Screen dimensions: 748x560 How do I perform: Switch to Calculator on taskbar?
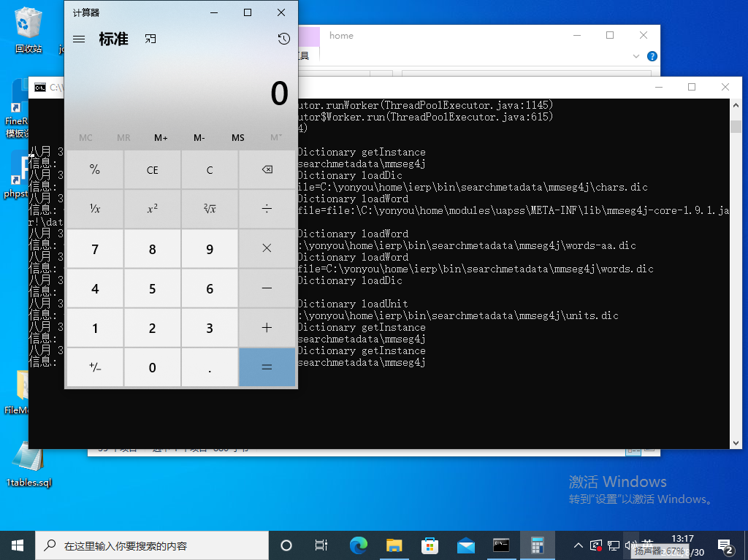click(537, 545)
